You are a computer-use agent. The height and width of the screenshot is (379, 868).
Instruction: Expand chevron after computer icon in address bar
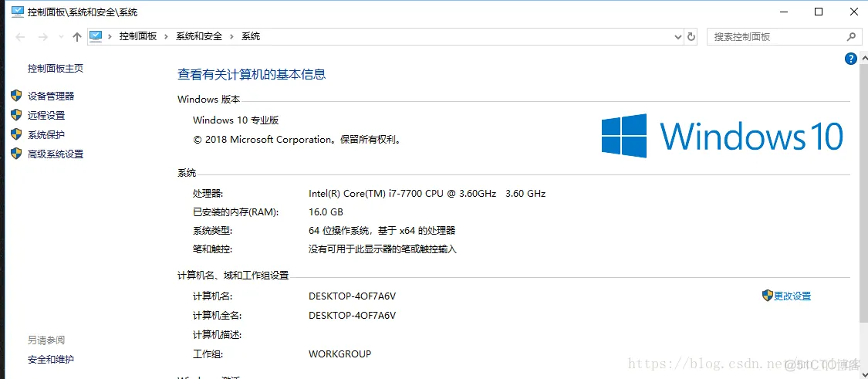(x=110, y=36)
